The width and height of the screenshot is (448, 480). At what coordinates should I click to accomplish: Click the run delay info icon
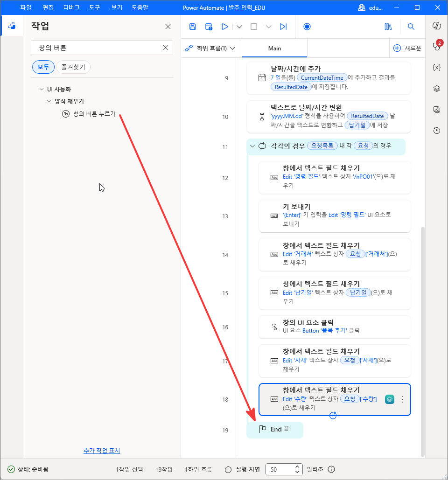(x=331, y=469)
